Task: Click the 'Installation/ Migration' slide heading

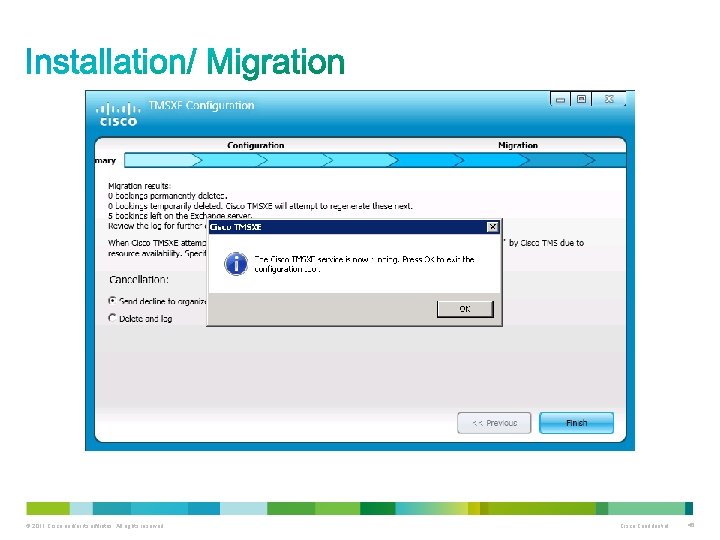Action: 185,62
